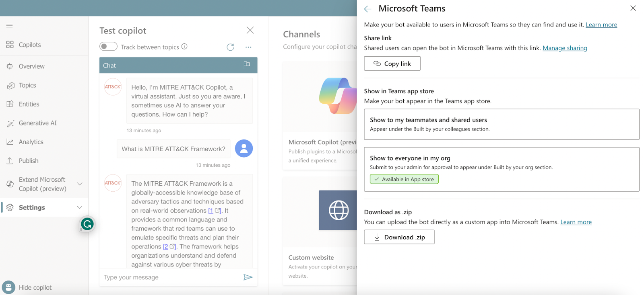Select Show to everyone in my org
This screenshot has height=295, width=644.
(502, 169)
